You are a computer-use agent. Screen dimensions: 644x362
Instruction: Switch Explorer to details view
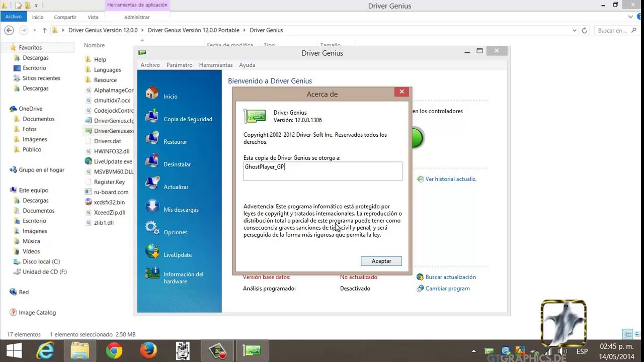[x=627, y=334]
